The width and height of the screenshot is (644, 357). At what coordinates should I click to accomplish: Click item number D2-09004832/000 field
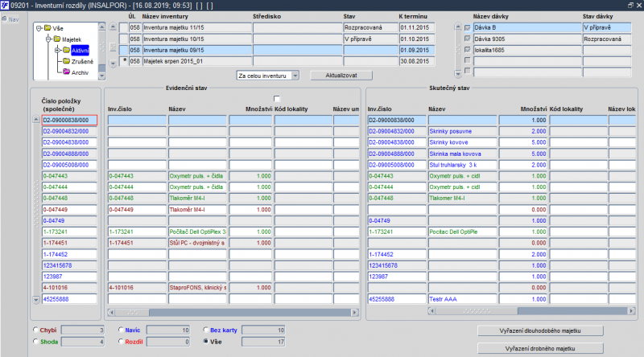[x=69, y=131]
